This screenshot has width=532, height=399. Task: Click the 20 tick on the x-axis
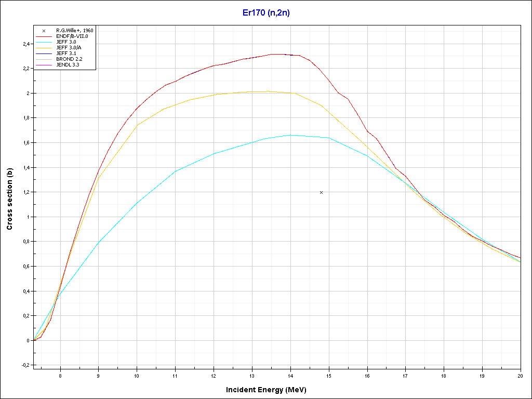(520, 375)
